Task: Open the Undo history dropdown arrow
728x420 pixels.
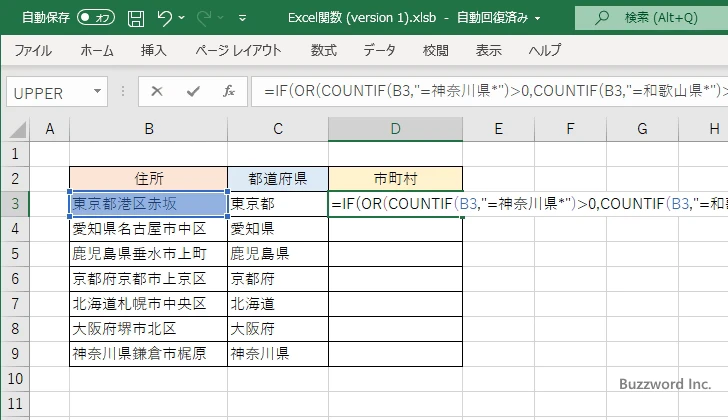Action: [182, 18]
